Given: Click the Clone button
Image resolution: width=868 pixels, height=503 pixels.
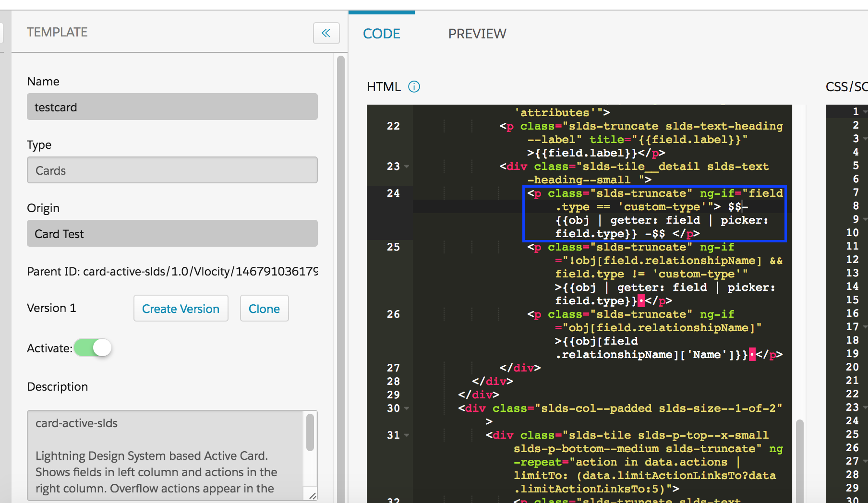Looking at the screenshot, I should coord(264,309).
